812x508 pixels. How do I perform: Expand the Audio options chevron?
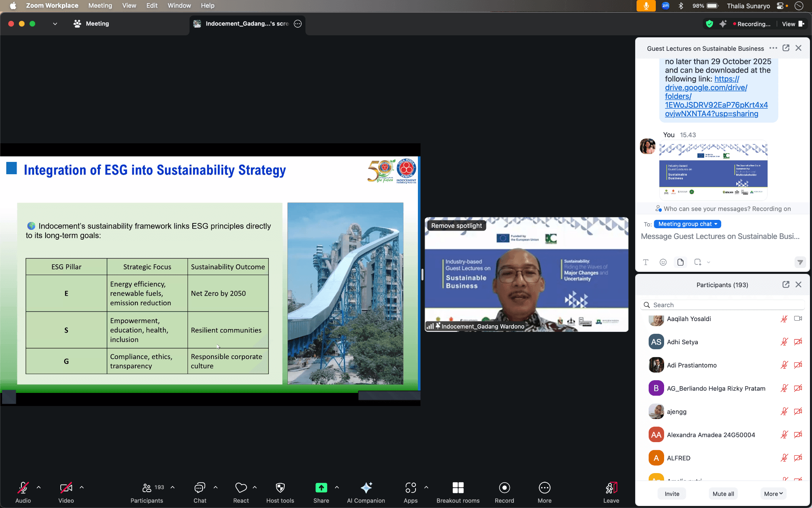click(x=38, y=487)
